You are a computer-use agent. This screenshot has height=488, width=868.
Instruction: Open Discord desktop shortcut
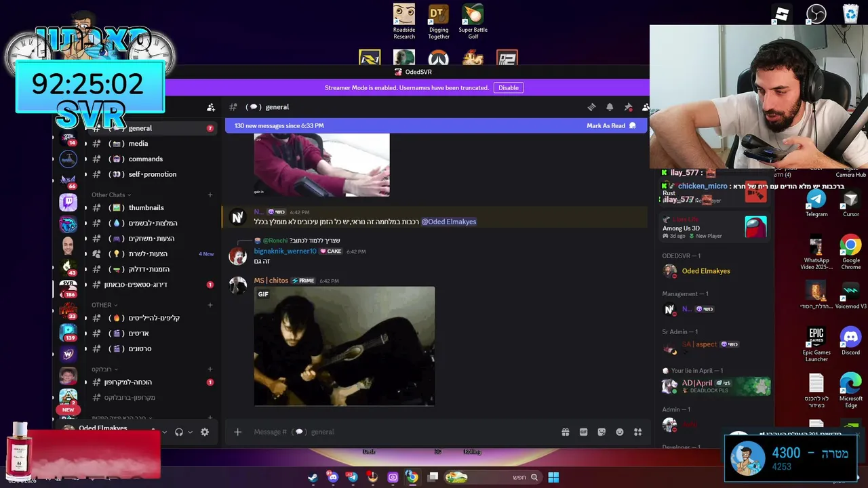click(x=850, y=342)
